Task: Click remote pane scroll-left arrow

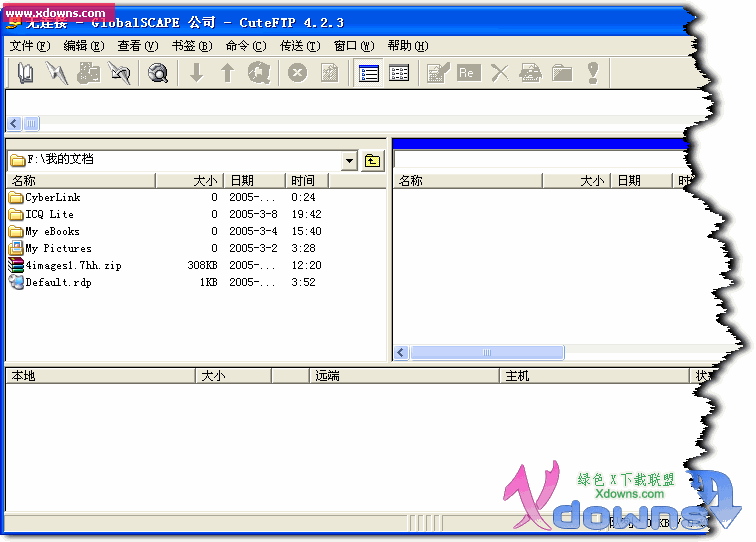Action: point(401,352)
